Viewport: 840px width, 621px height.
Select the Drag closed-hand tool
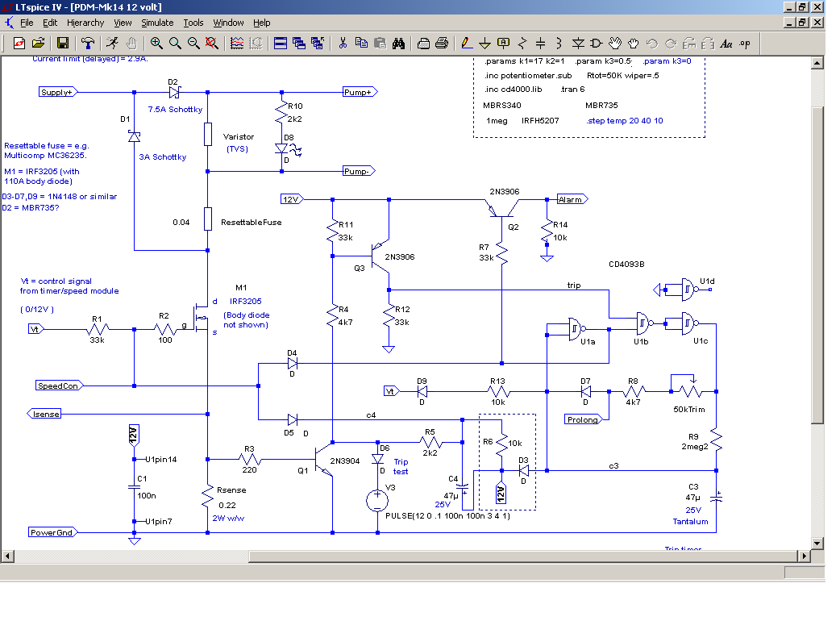coord(634,44)
